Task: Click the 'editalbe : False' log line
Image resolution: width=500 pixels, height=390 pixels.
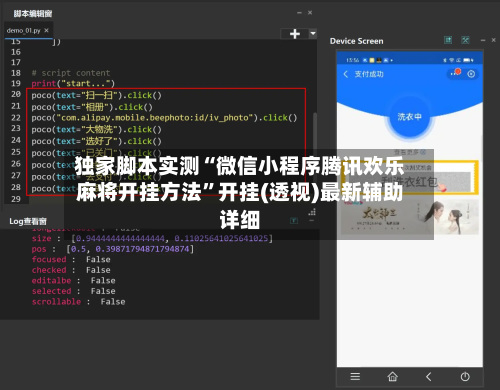Action: tap(74, 281)
